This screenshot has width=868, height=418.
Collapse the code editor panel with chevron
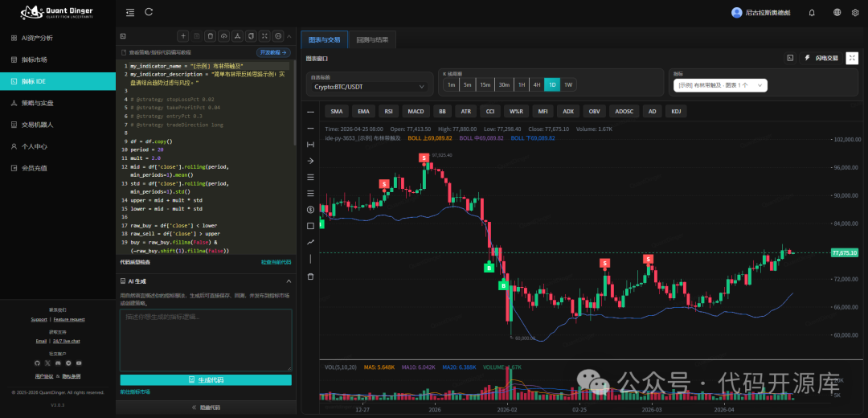(x=289, y=36)
